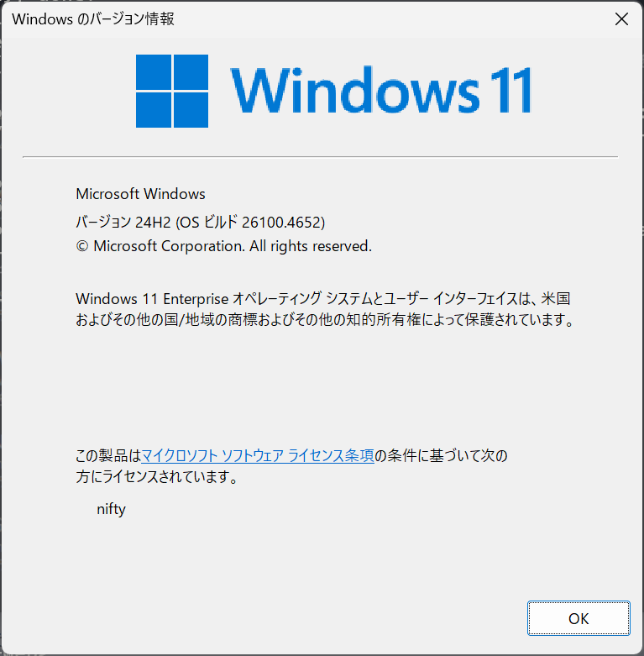Screen dimensions: 644x656
Task: Click the Microsoft Windows heading text
Action: [x=140, y=194]
